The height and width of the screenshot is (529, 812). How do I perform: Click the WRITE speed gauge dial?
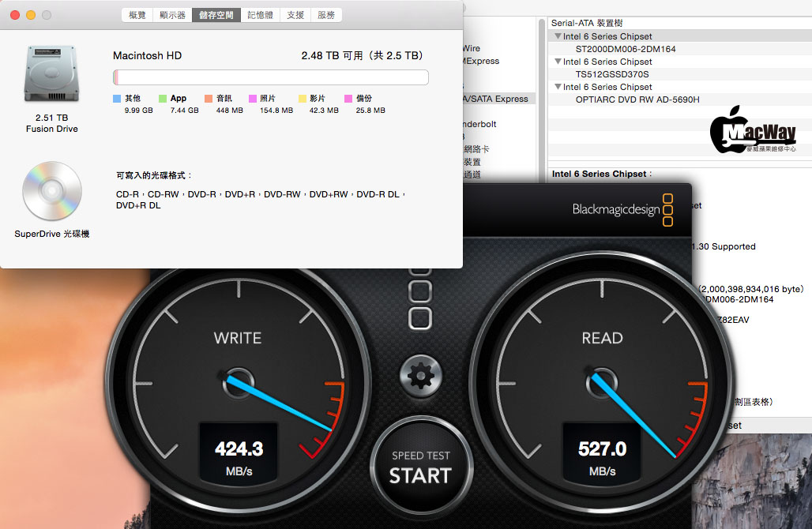click(239, 384)
